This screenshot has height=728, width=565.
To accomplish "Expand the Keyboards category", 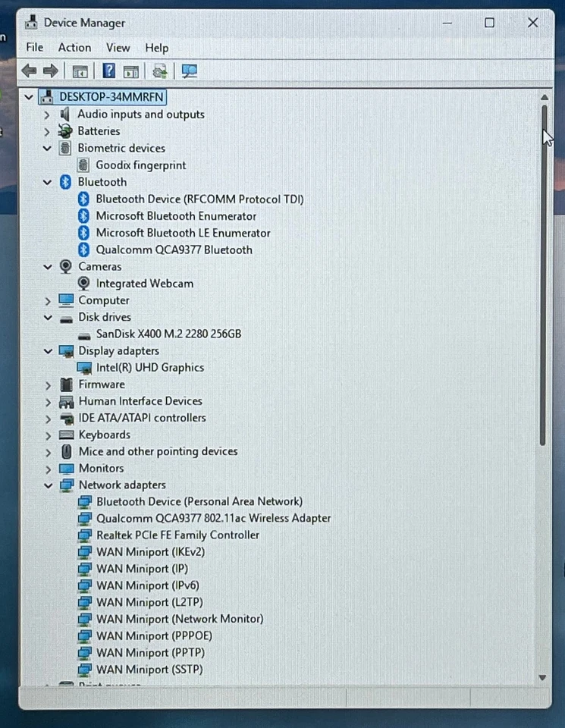I will [48, 435].
